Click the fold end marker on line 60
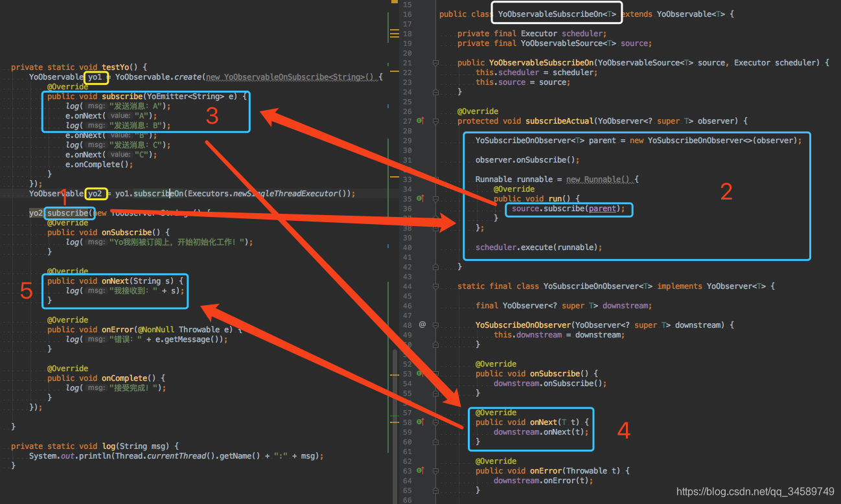Viewport: 841px width, 504px height. click(x=436, y=442)
